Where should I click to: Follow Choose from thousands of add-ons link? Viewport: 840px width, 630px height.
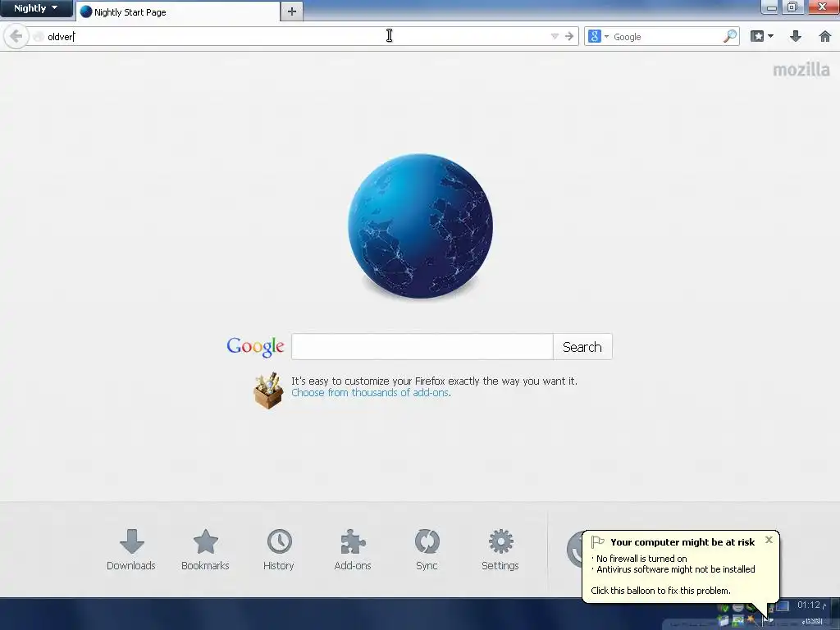coord(370,393)
